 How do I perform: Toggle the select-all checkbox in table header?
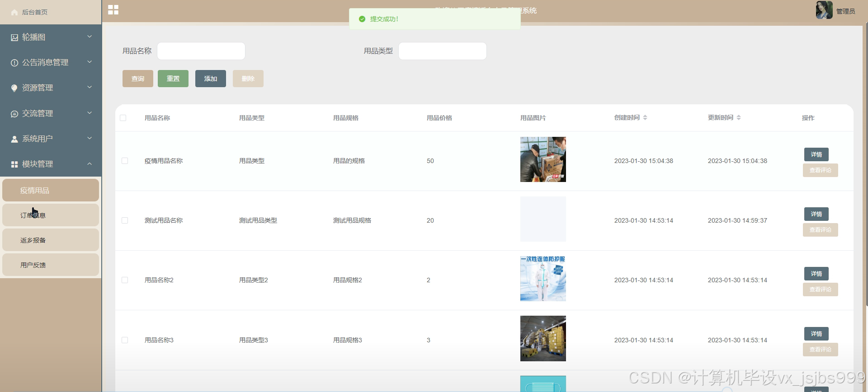pos(123,118)
